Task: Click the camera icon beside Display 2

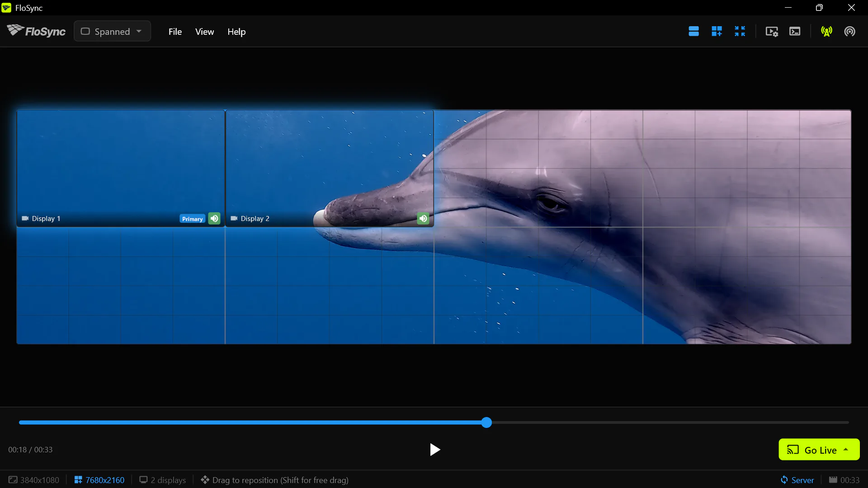Action: pyautogui.click(x=234, y=218)
